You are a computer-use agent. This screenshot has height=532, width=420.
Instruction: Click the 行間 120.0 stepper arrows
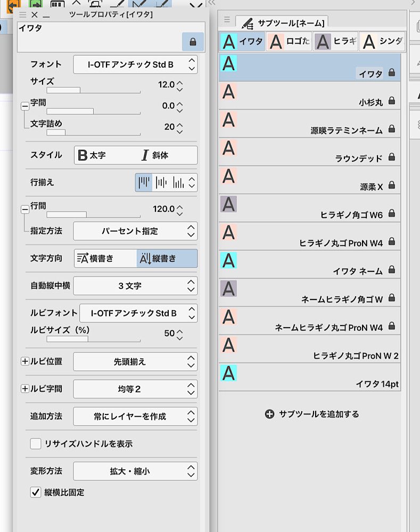(x=179, y=210)
